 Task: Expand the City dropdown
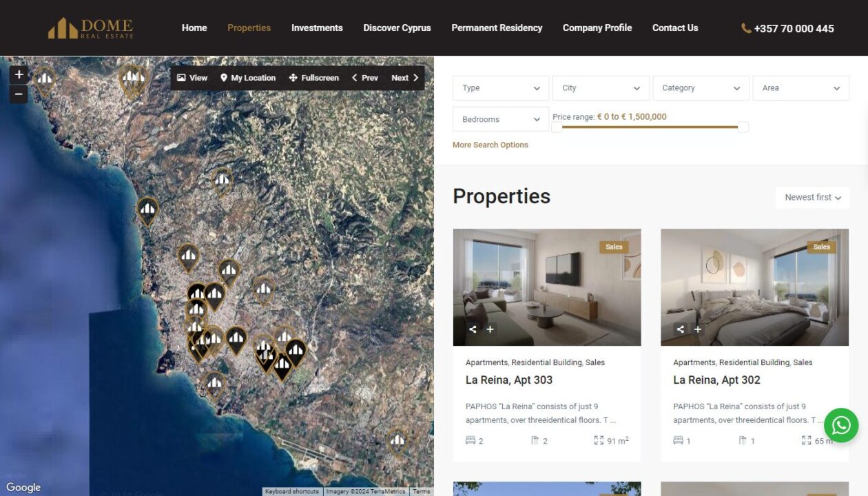(601, 88)
